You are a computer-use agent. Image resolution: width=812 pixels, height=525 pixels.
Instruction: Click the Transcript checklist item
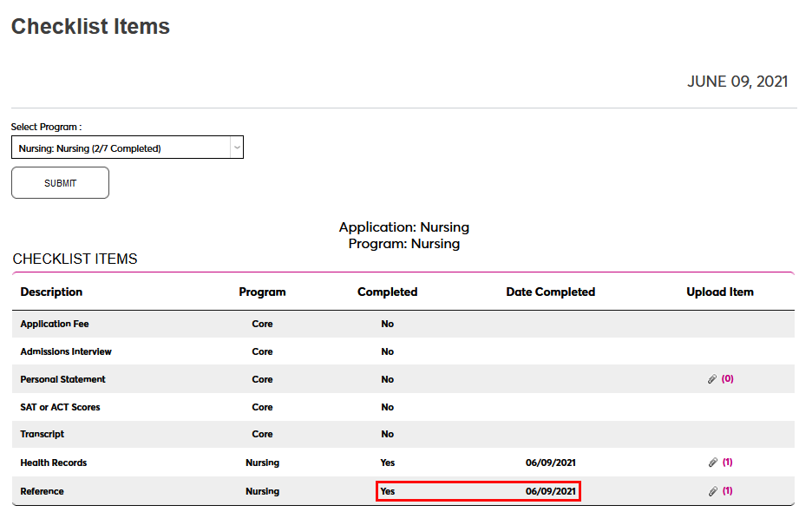43,434
